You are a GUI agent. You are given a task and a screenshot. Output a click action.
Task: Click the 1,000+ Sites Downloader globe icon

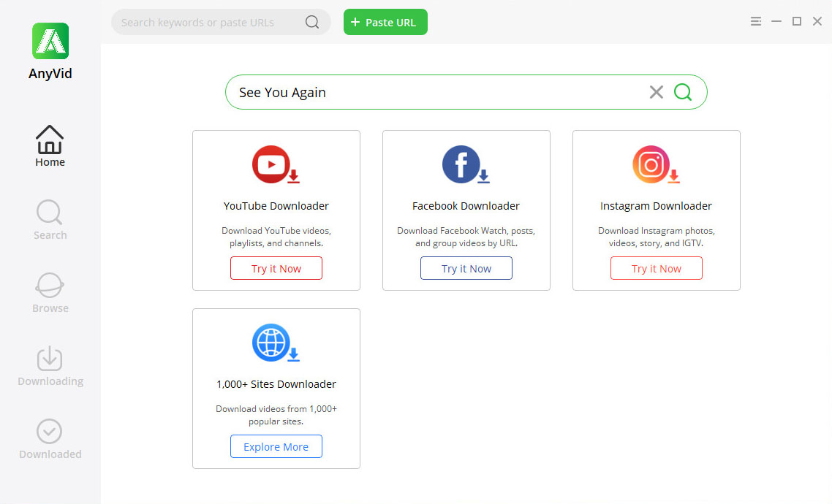coord(276,343)
